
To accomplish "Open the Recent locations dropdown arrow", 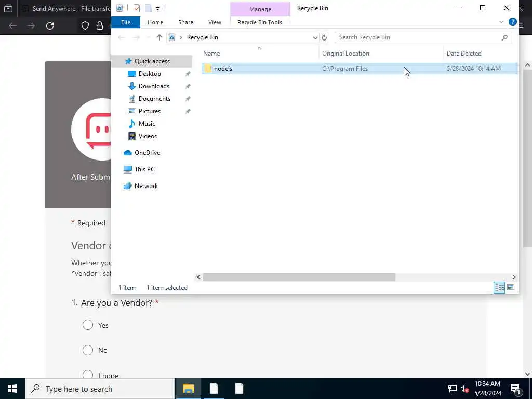I will click(x=148, y=37).
